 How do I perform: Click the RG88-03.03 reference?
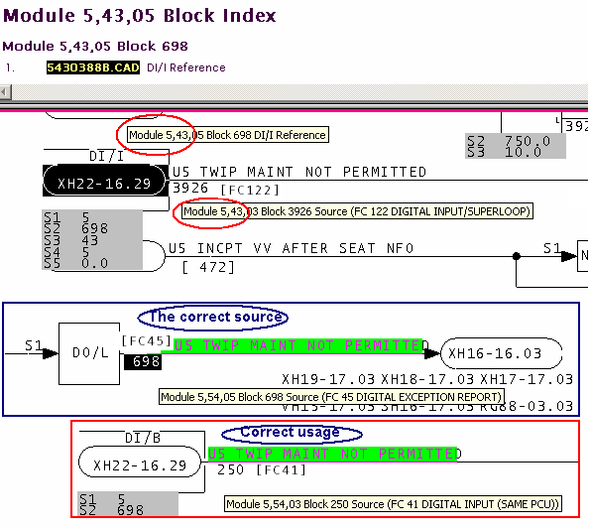pyautogui.click(x=527, y=406)
